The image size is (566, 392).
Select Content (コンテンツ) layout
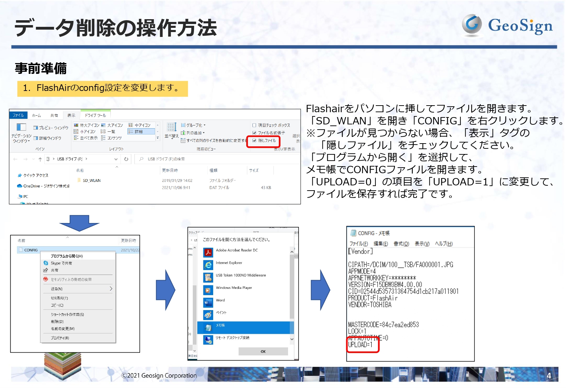tap(111, 138)
